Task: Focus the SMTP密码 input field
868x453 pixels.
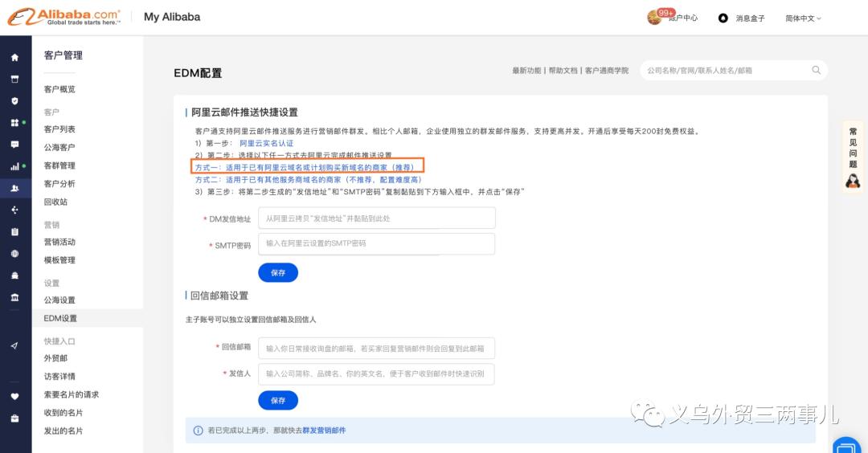Action: coord(376,243)
